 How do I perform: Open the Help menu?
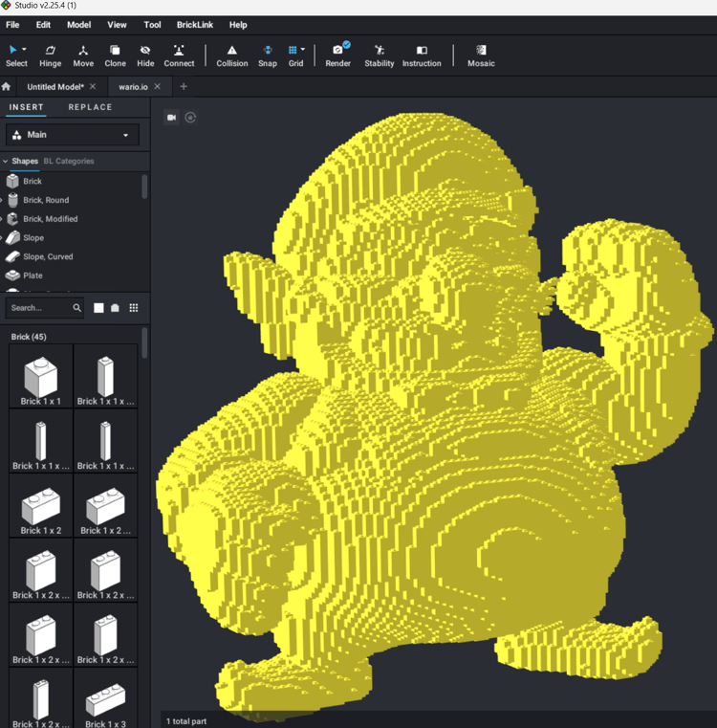tap(238, 25)
